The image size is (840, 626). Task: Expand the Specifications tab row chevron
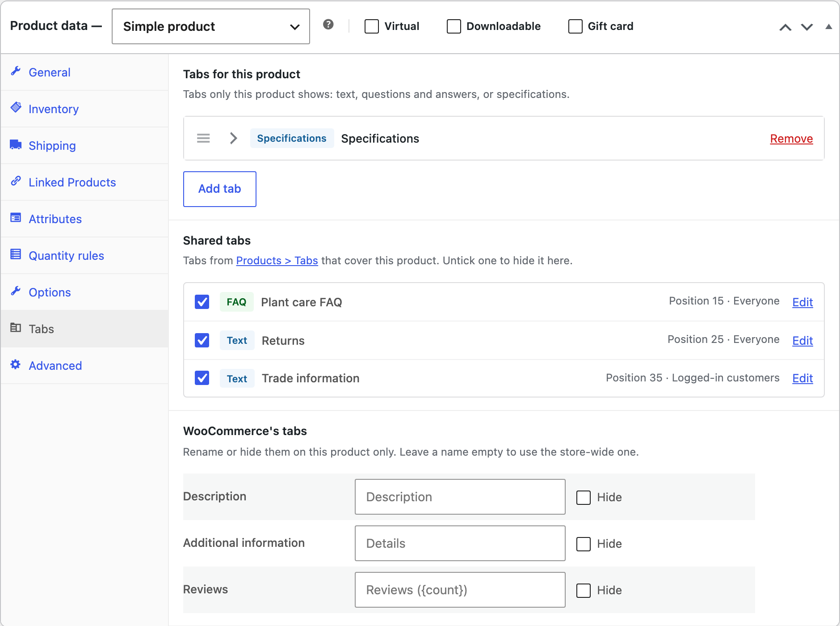233,138
